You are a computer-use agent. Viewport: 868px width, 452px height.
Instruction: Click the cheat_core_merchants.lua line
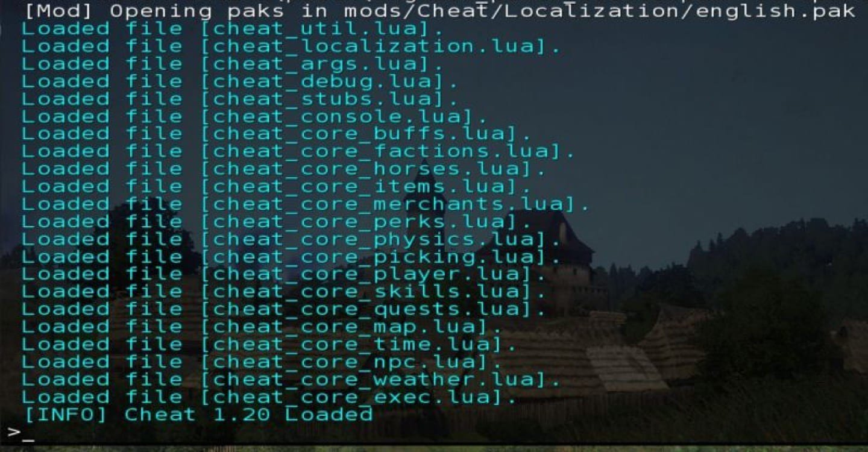pyautogui.click(x=306, y=204)
